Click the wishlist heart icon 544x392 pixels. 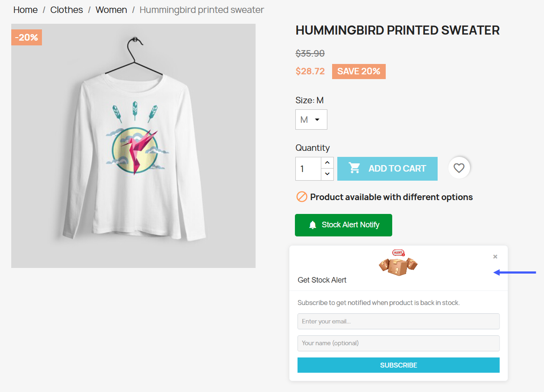click(x=459, y=168)
